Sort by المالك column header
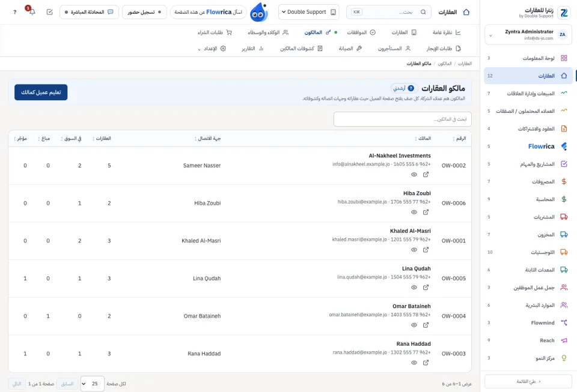 (x=423, y=139)
